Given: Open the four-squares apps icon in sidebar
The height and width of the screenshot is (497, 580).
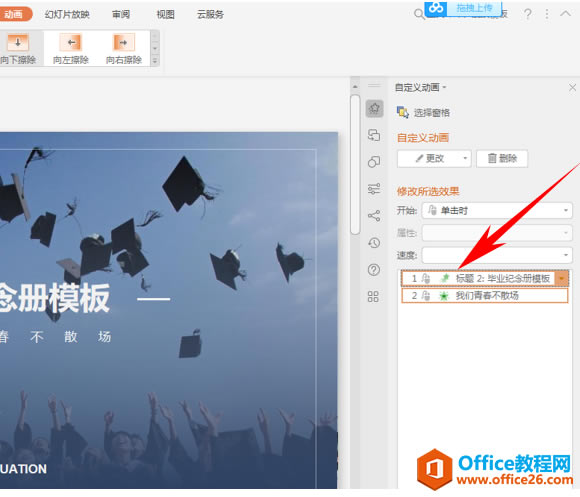Looking at the screenshot, I should coord(373,297).
